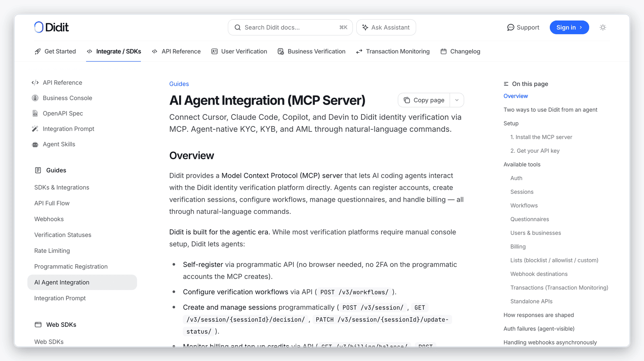
Task: Jump to Standalone APIs in outline
Action: (531, 301)
